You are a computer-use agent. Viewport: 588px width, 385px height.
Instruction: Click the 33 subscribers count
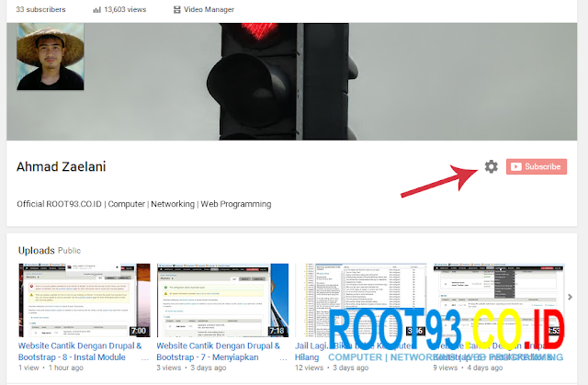point(40,10)
